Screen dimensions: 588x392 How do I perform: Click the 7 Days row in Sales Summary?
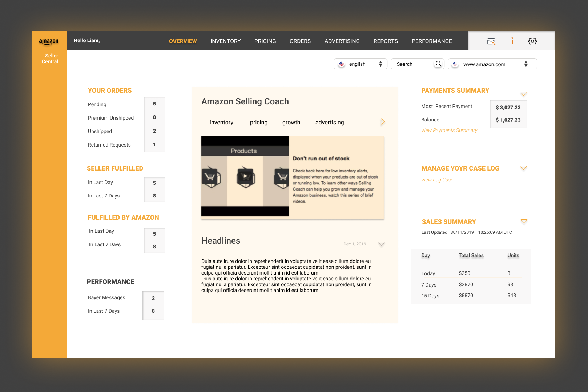[x=471, y=285]
